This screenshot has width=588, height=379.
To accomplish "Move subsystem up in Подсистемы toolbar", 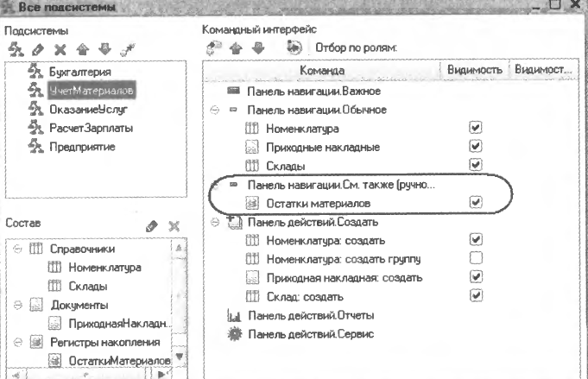I will [x=83, y=49].
